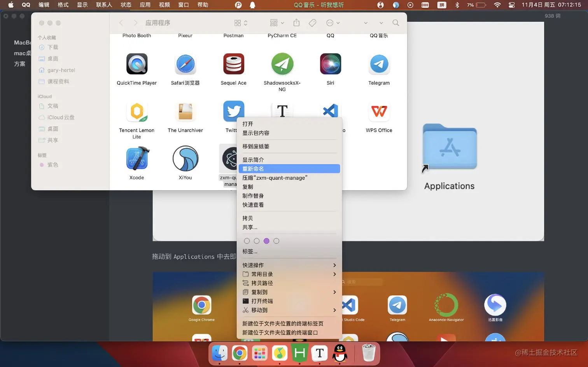Choose 打开终端 in the context menu
This screenshot has width=588, height=367.
pyautogui.click(x=289, y=301)
